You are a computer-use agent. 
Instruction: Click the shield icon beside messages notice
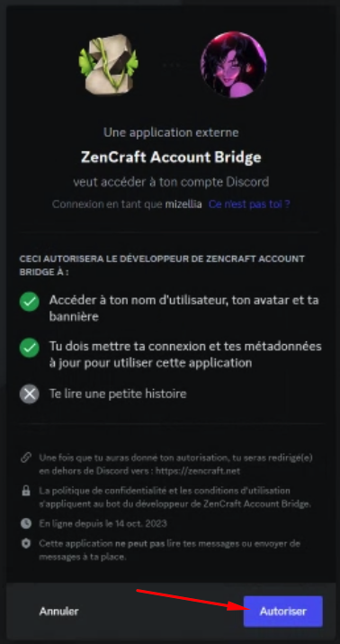click(x=26, y=544)
